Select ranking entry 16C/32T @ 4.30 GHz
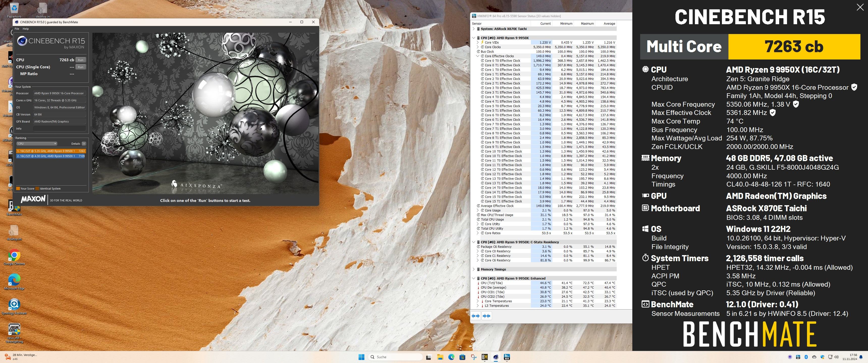The image size is (868, 363). [x=51, y=156]
